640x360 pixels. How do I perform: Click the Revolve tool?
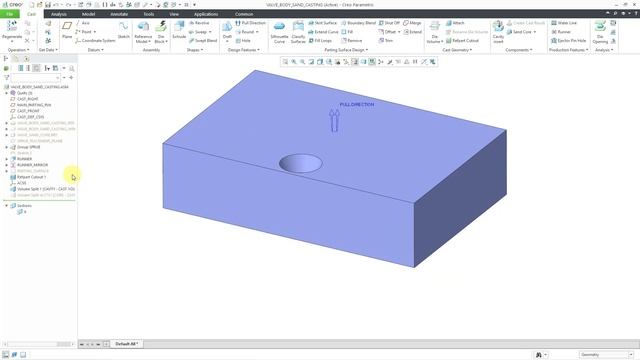pyautogui.click(x=199, y=23)
